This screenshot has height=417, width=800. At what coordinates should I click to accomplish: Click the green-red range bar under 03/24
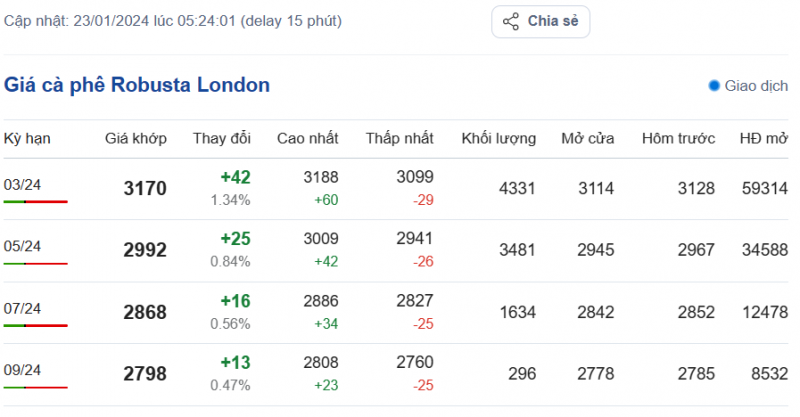35,202
